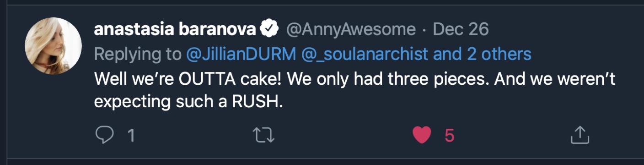Open anastasia baranova's profile picture

click(x=53, y=46)
